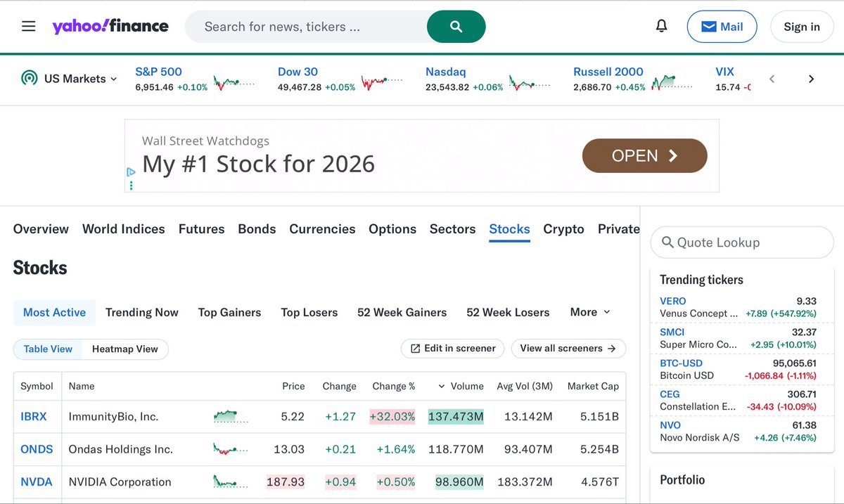The height and width of the screenshot is (504, 844).
Task: Click the Russell 2000 sparkline chart
Action: click(672, 82)
